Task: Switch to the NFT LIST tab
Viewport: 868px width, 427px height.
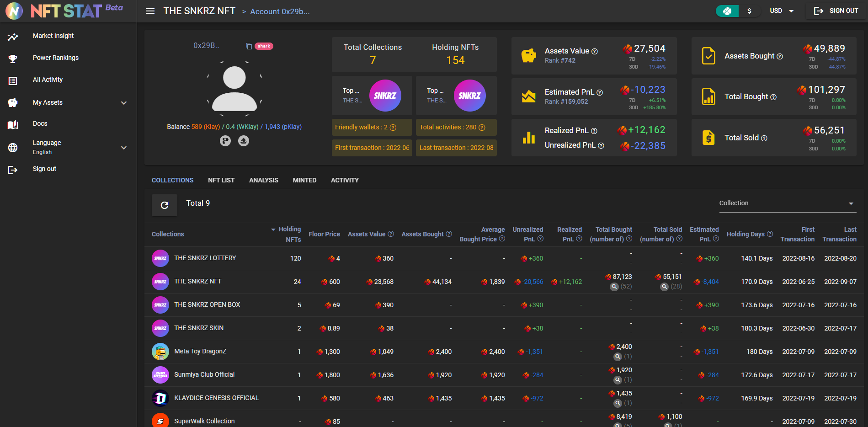Action: point(221,180)
